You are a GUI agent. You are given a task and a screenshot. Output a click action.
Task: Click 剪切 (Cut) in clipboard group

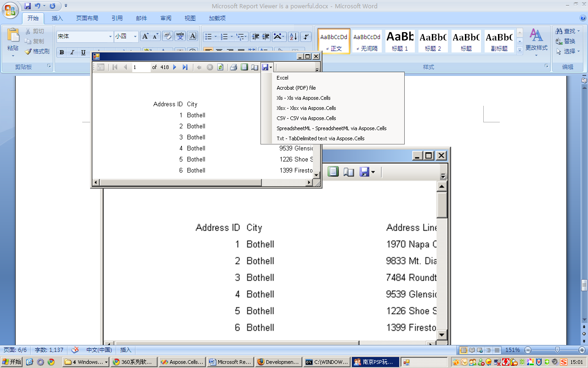coord(34,31)
